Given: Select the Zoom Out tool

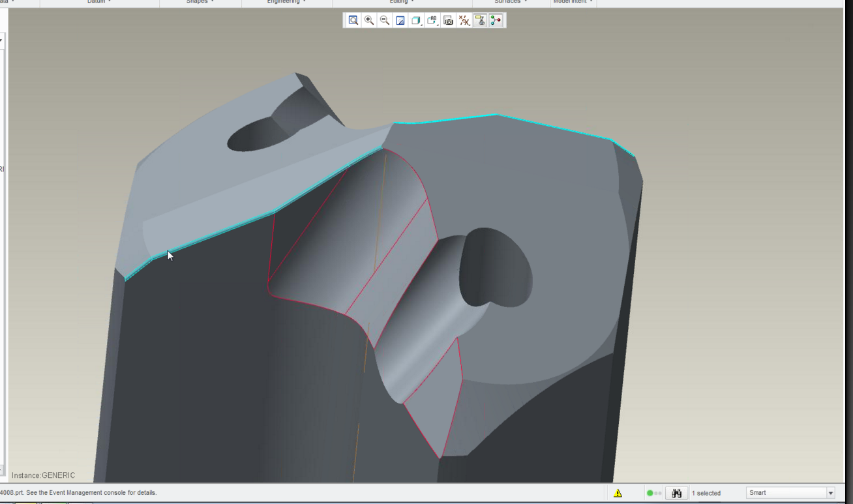Looking at the screenshot, I should click(385, 20).
